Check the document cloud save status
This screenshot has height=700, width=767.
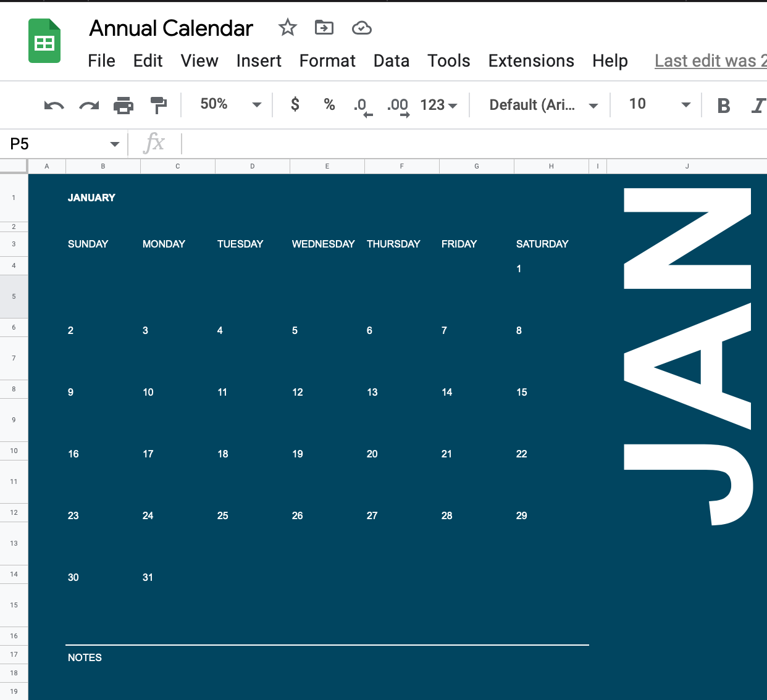(361, 28)
